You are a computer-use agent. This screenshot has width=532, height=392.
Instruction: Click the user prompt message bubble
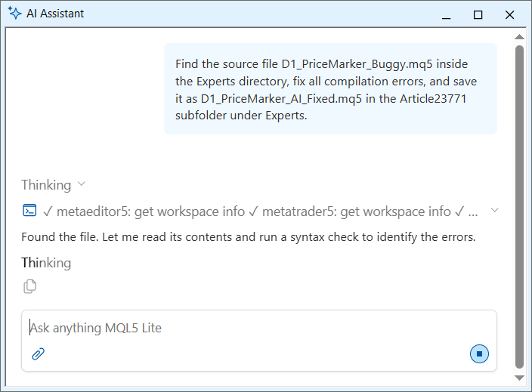pyautogui.click(x=330, y=89)
